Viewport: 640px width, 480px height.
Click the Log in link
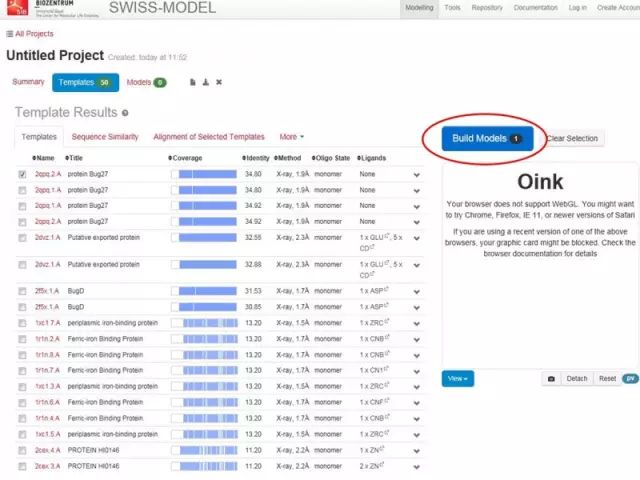click(x=578, y=8)
